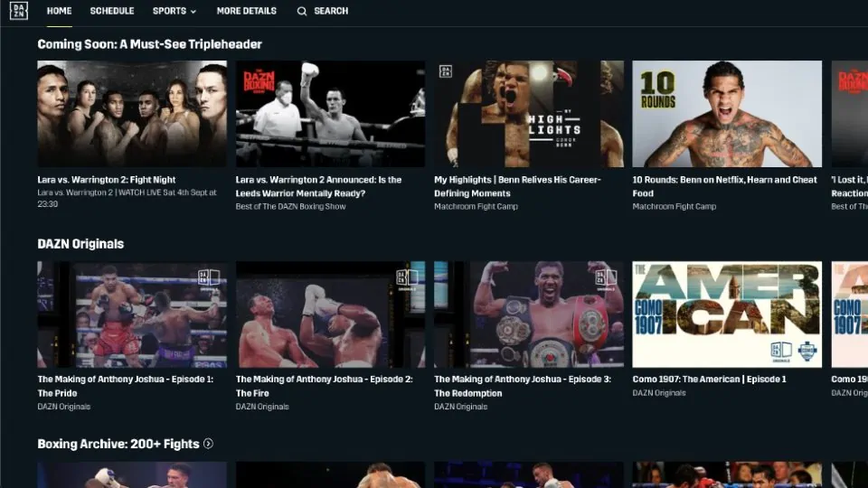This screenshot has width=868, height=488.
Task: Click 'Lara vs. Warrington 2 Announced' title link
Action: [x=319, y=186]
